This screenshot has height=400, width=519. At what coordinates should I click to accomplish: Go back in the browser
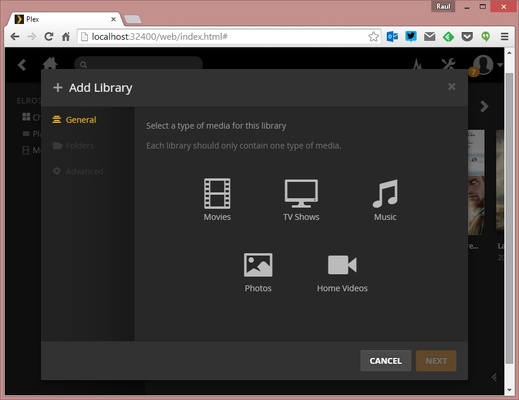pos(15,37)
